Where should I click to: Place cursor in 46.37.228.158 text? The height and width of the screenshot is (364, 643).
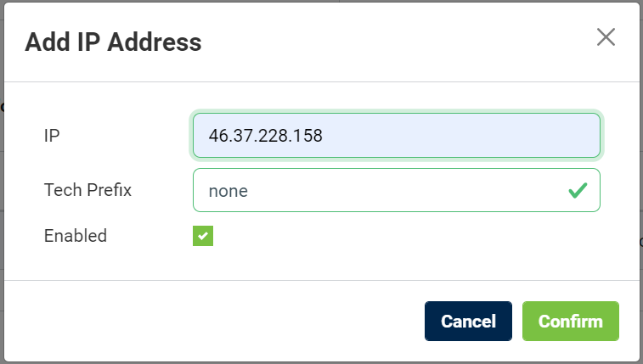click(x=266, y=136)
